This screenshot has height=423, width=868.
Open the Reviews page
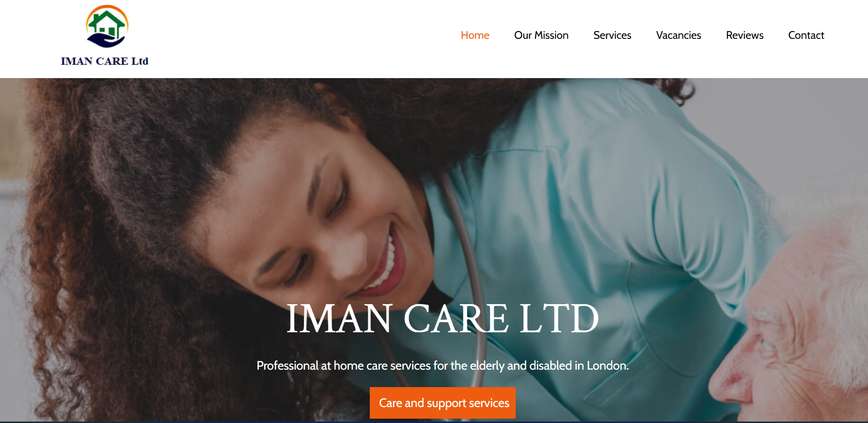click(x=744, y=35)
